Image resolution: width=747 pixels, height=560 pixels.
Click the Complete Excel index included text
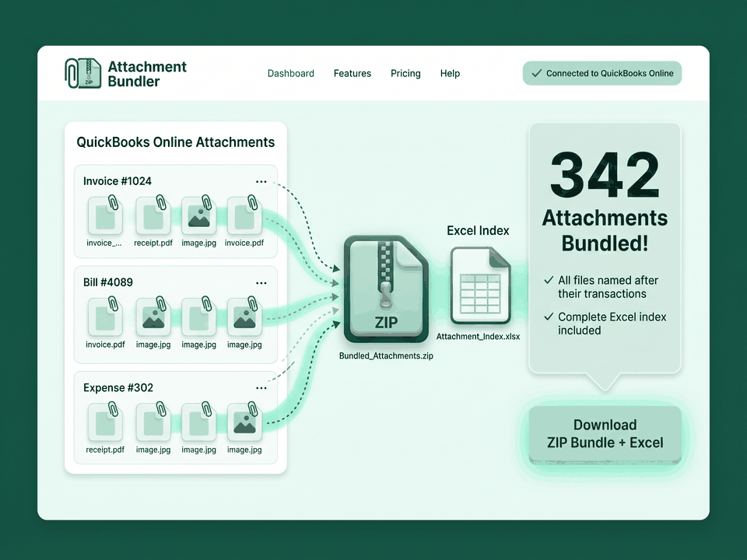(x=612, y=324)
